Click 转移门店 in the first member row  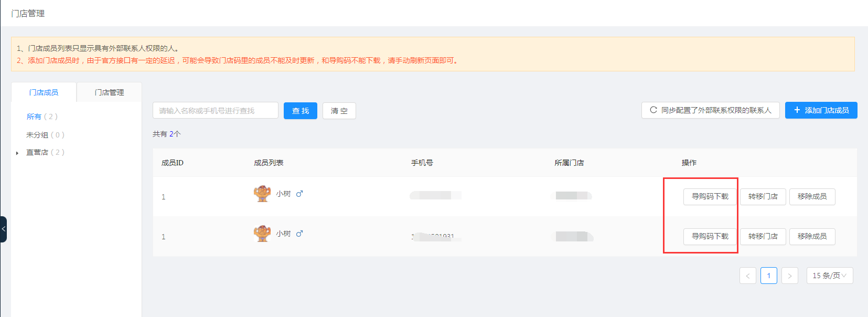(x=763, y=197)
